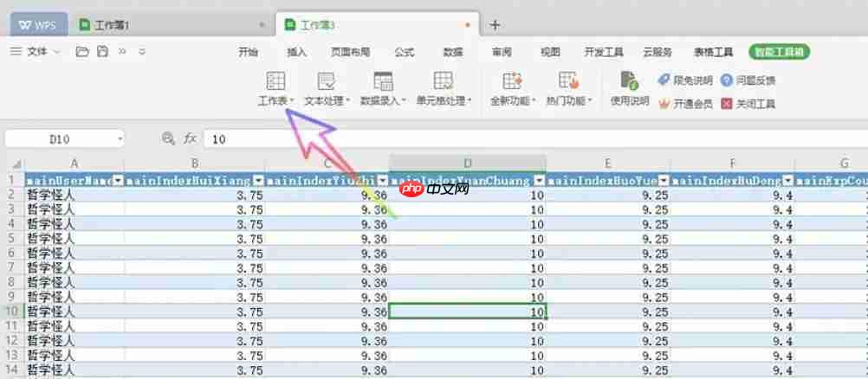
Task: Select row 12 header
Action: pos(11,340)
